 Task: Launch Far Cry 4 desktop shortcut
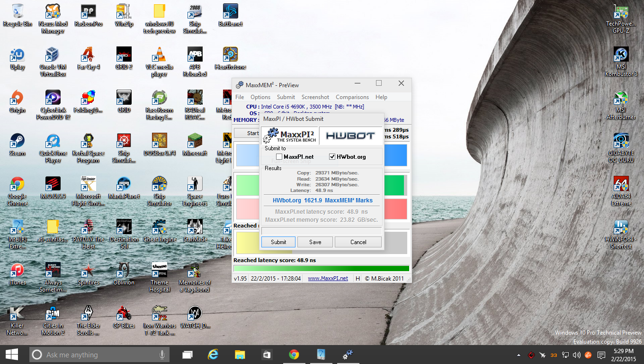point(89,58)
